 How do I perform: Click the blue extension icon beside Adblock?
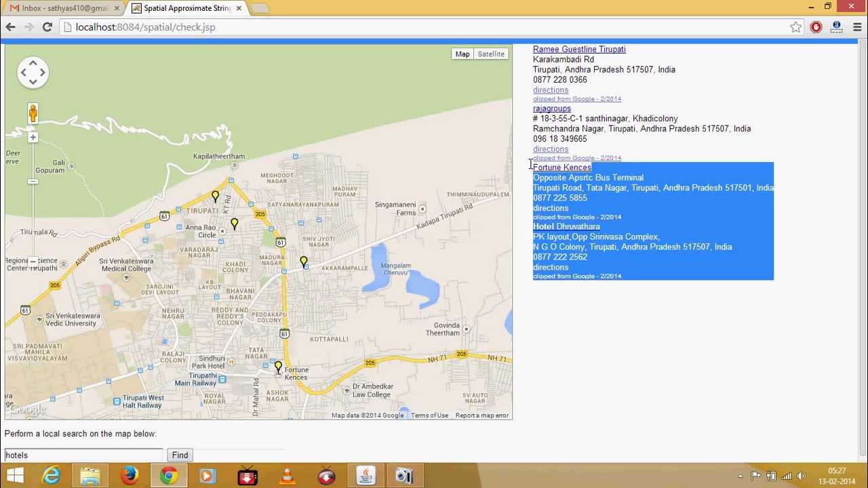pyautogui.click(x=836, y=27)
